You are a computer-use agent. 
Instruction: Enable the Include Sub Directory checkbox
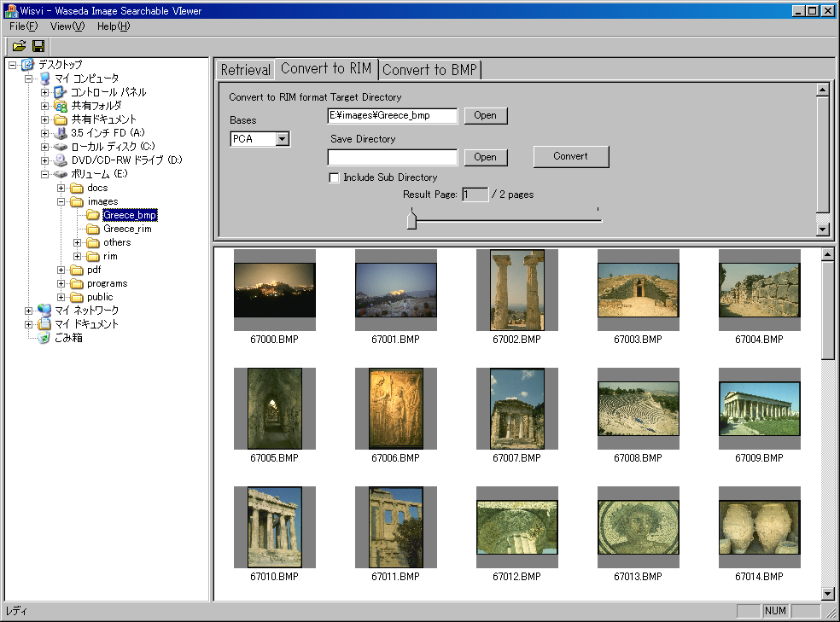(335, 177)
